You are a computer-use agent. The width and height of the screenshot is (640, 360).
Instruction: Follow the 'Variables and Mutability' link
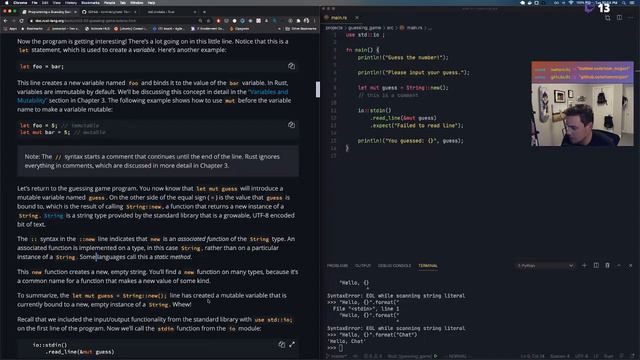pos(153,96)
